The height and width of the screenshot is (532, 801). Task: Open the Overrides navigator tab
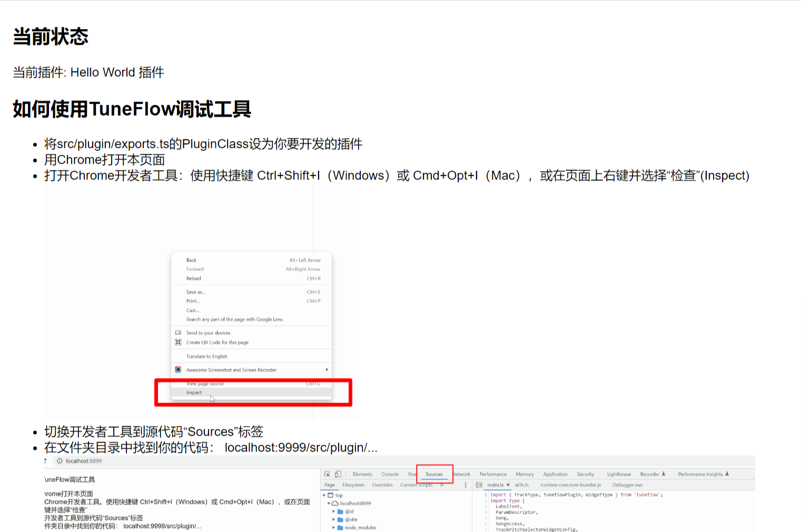pyautogui.click(x=382, y=485)
